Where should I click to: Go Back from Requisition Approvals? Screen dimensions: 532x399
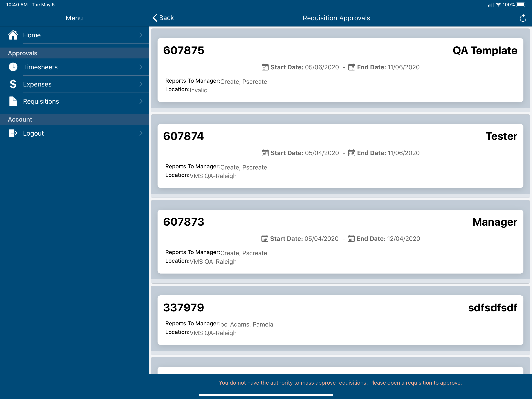tap(163, 18)
